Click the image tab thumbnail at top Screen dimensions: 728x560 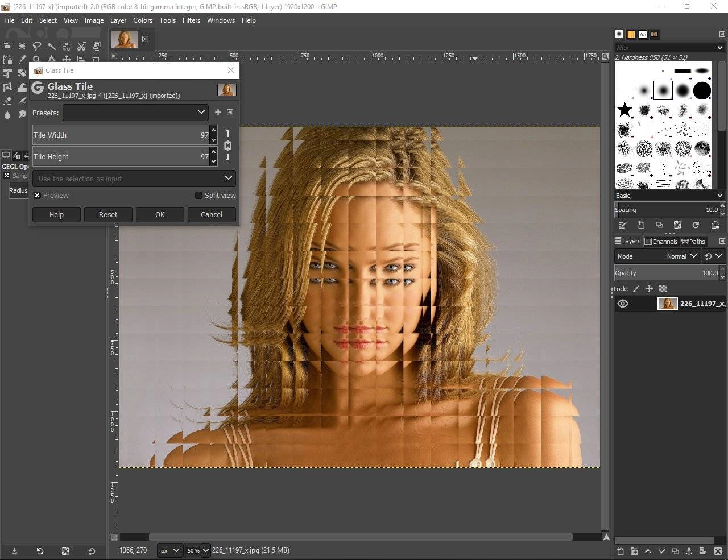(123, 39)
